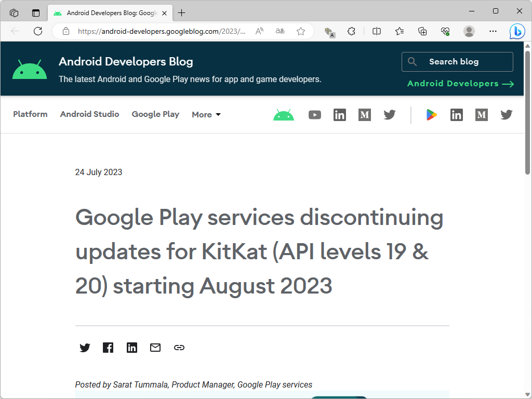The width and height of the screenshot is (532, 399).
Task: Click the browser back arrow
Action: coord(15,31)
